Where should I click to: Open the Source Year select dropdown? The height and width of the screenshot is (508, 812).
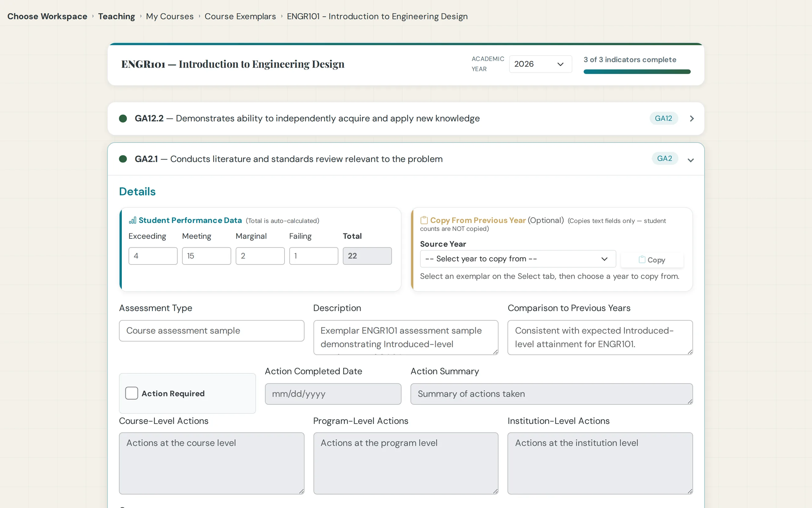(518, 259)
